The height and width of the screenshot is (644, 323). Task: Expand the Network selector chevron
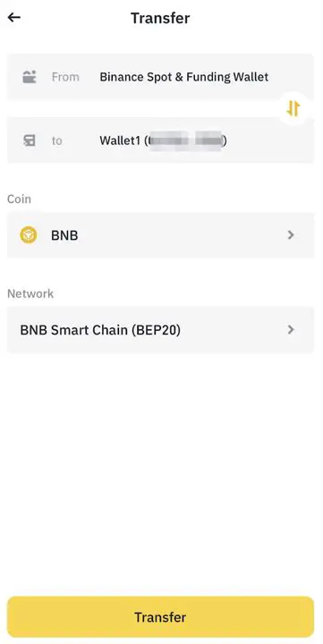291,329
